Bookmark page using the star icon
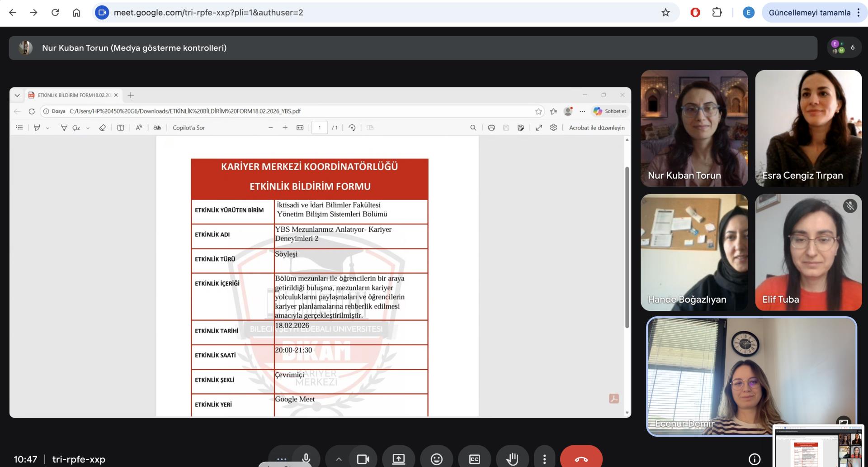The image size is (868, 467). (x=665, y=13)
